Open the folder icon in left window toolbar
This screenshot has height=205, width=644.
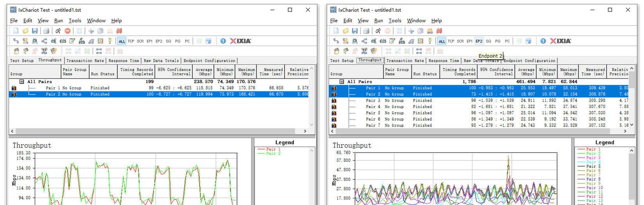[x=25, y=31]
